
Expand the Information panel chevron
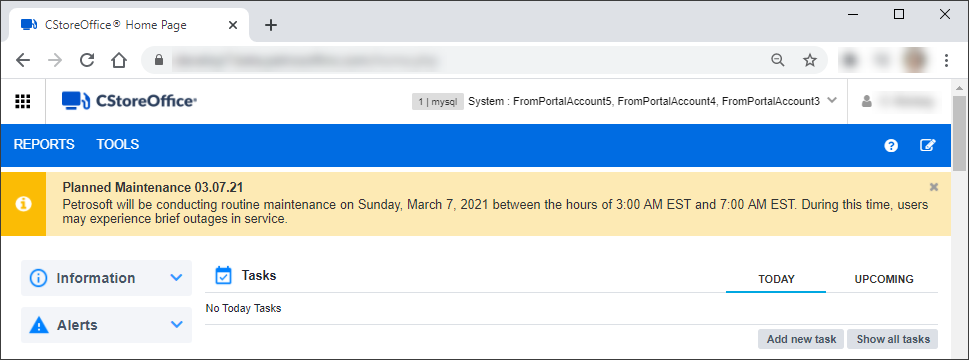(x=176, y=278)
